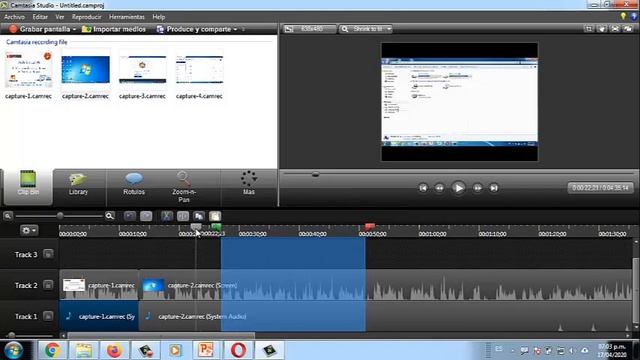Click the paste icon in timeline toolbar
The width and height of the screenshot is (640, 360).
[x=215, y=216]
